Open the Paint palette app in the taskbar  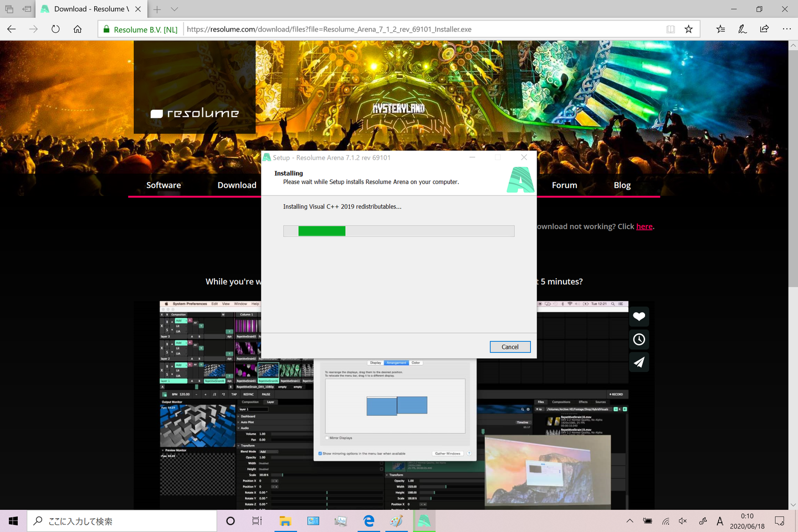(x=396, y=521)
